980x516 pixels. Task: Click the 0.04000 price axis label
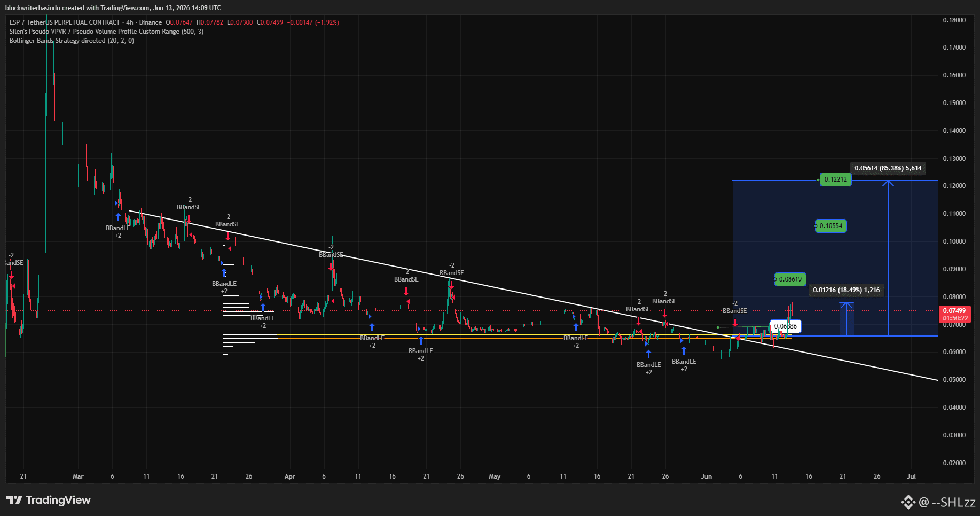tap(954, 408)
